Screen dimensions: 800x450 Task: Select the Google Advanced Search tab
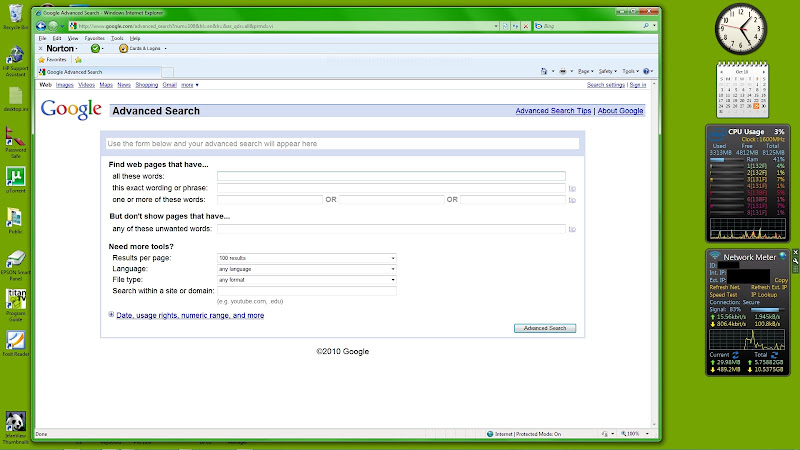click(99, 72)
